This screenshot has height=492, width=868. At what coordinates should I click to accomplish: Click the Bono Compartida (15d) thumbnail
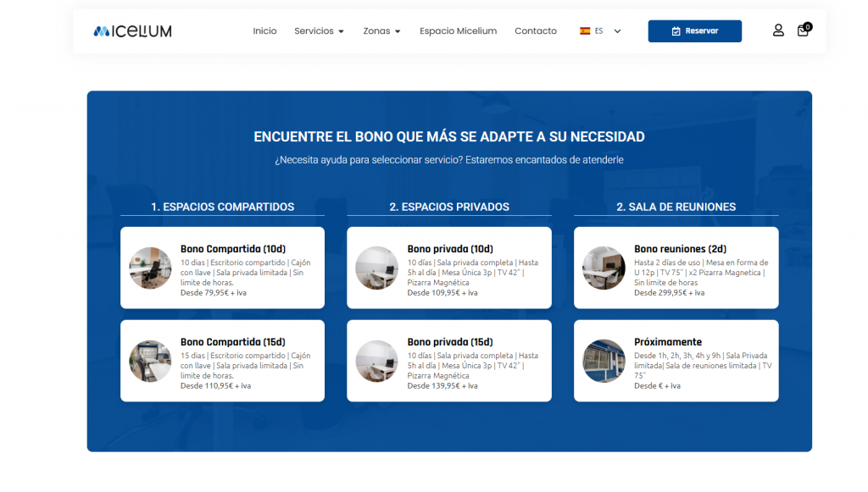pyautogui.click(x=150, y=361)
